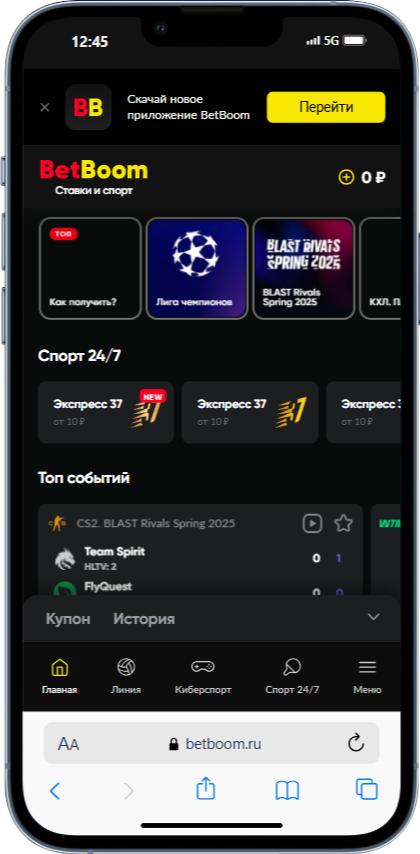
Task: Switch to the История tab
Action: [x=144, y=619]
